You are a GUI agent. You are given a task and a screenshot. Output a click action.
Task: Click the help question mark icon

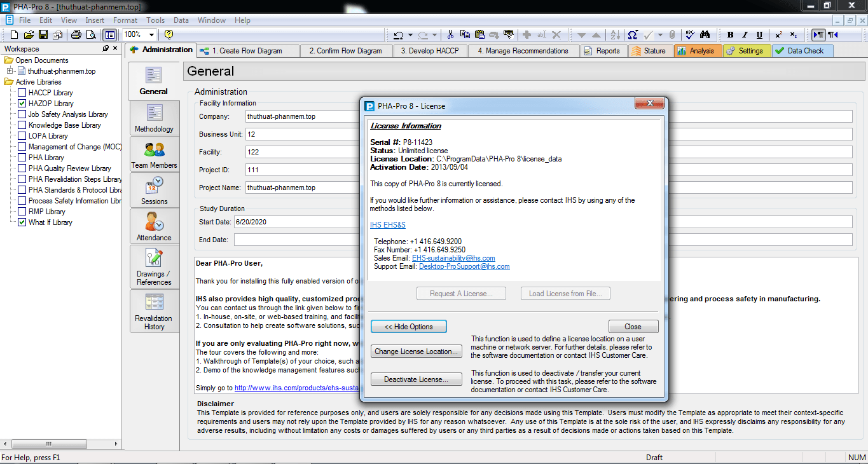click(169, 35)
